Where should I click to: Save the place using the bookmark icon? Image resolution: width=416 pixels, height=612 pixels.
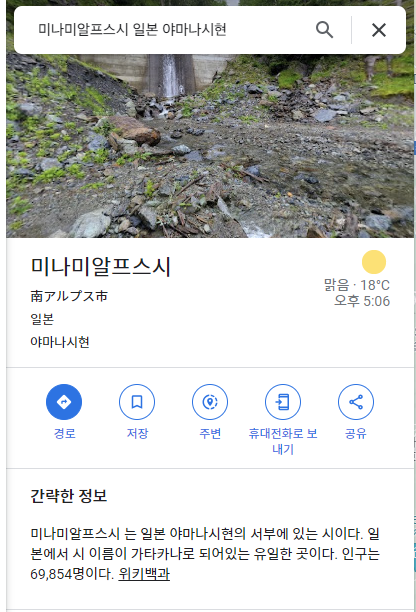(x=137, y=402)
